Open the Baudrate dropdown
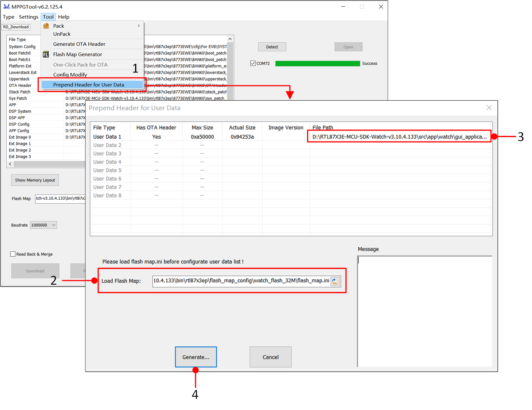Viewport: 532px width, 410px height. coord(54,225)
